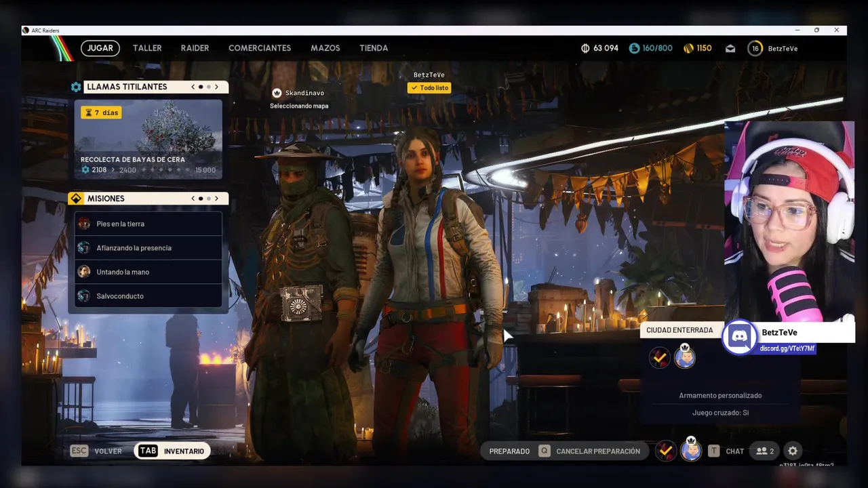
Task: Click crowned leader avatar in bottom bar
Action: (x=691, y=449)
